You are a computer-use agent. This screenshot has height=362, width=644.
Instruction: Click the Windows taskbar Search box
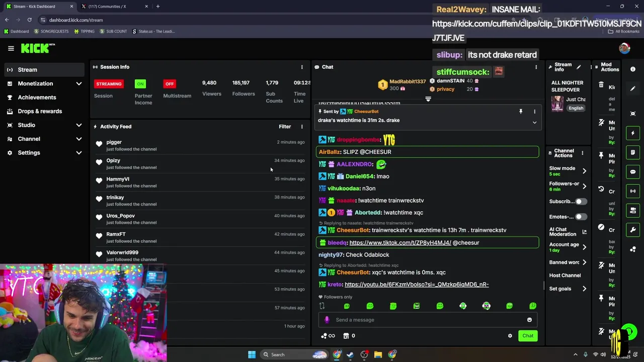pos(294,354)
